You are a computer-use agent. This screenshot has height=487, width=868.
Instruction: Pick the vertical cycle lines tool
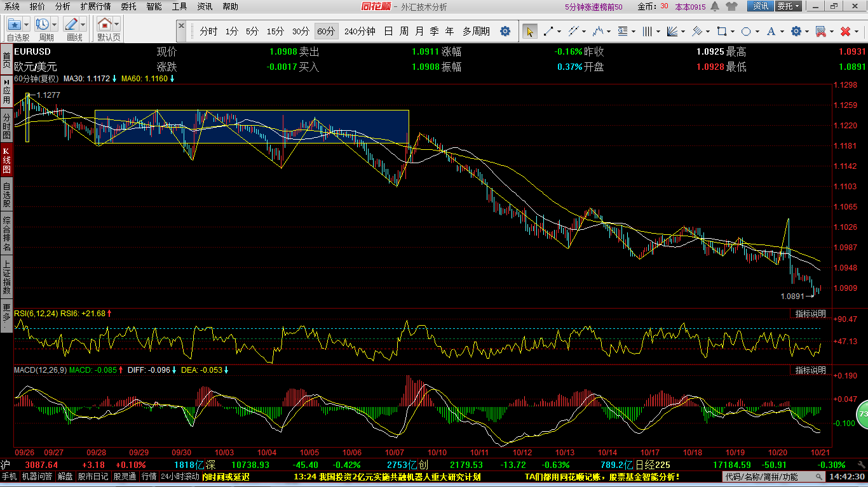click(647, 31)
